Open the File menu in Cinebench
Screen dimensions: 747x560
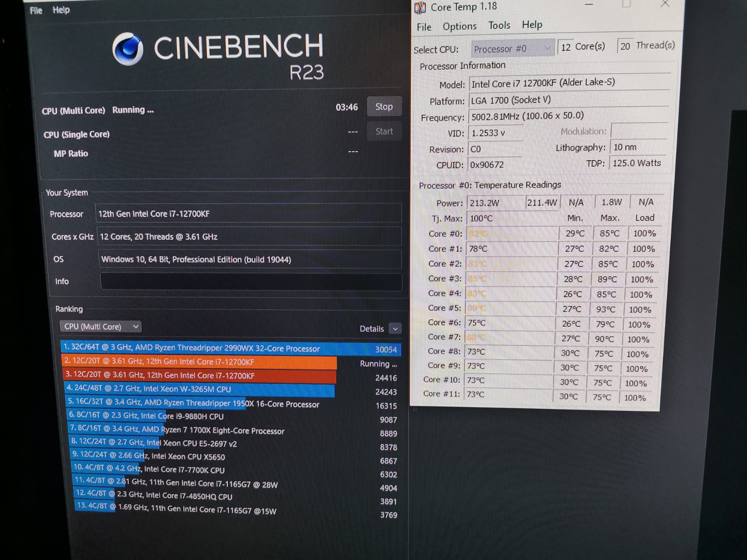(x=36, y=10)
